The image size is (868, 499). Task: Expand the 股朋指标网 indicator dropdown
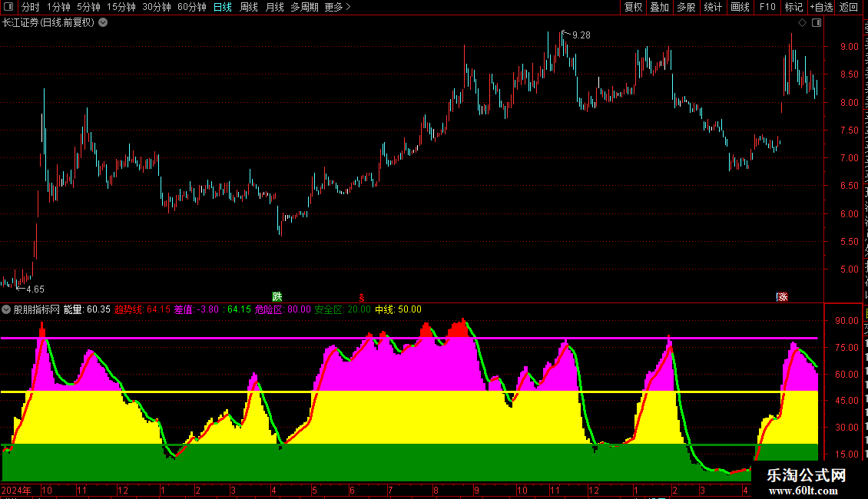pyautogui.click(x=6, y=310)
